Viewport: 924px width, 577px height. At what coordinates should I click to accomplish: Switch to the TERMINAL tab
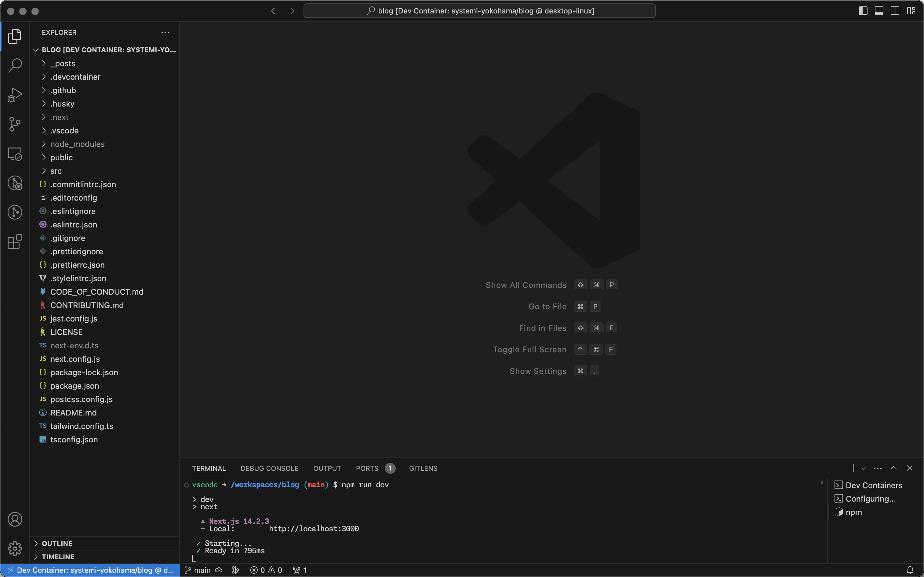(x=209, y=468)
